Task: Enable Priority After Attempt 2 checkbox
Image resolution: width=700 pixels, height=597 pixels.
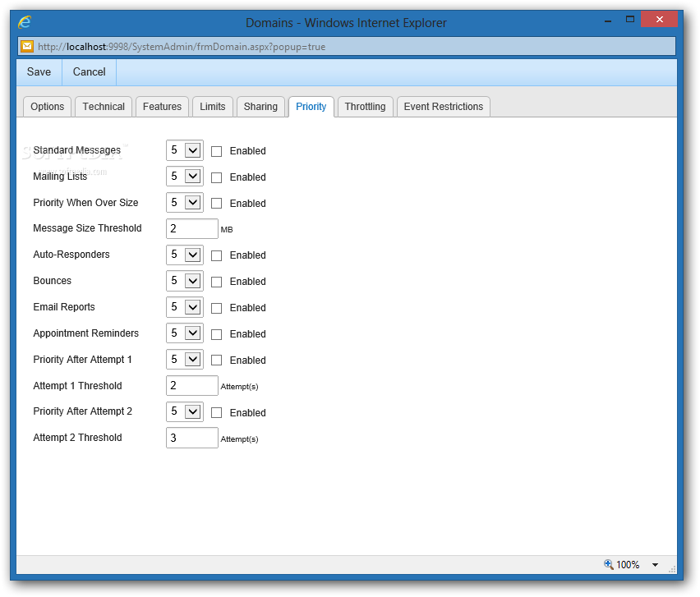Action: coord(217,413)
